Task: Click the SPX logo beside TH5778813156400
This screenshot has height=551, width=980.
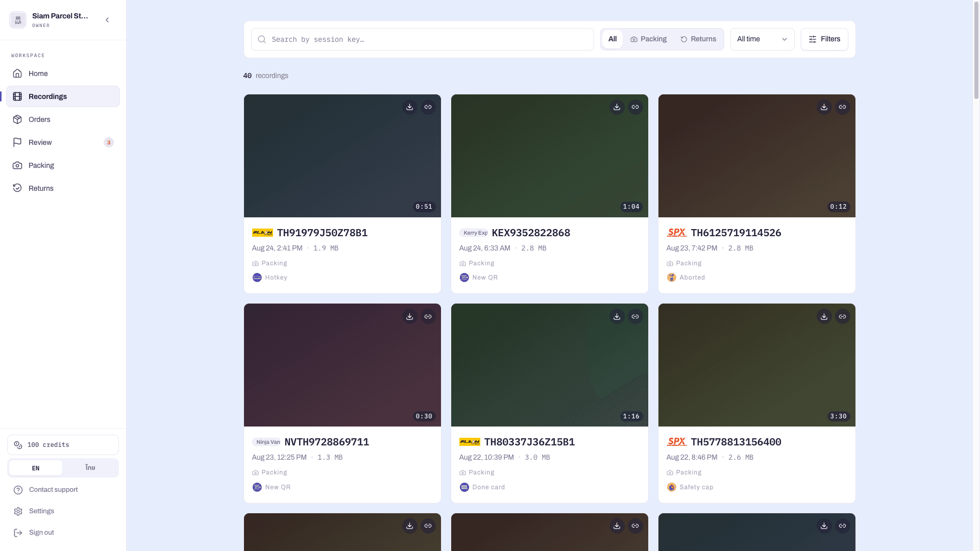Action: pyautogui.click(x=677, y=442)
